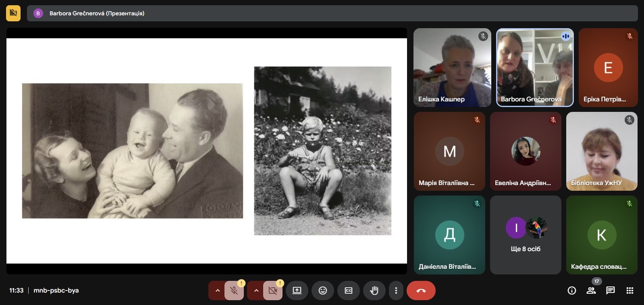Open the activities grid icon
This screenshot has height=305, width=644.
(x=629, y=291)
